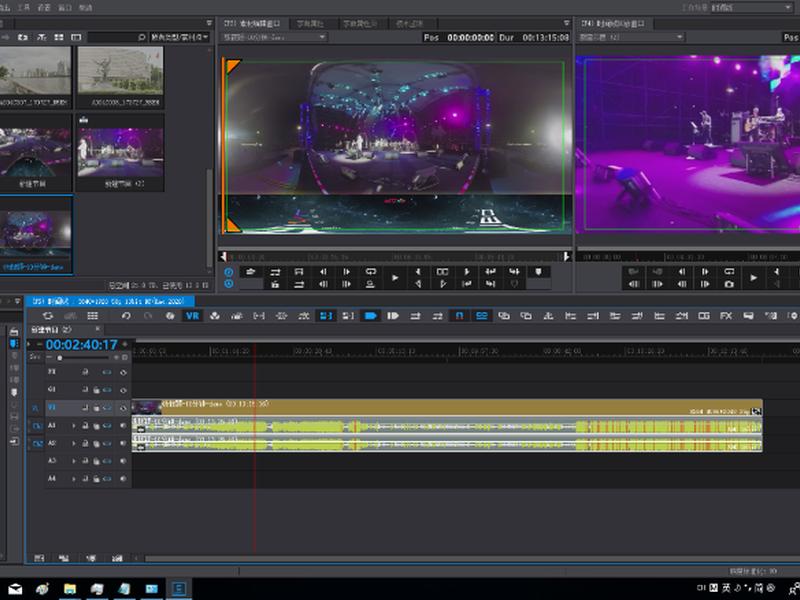800x600 pixels.
Task: Toggle the lock icon on track A4
Action: click(96, 480)
